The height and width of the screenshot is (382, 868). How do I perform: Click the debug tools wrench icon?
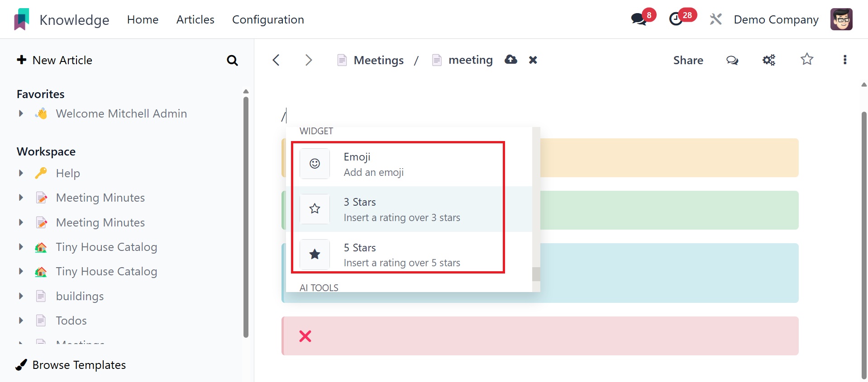point(715,19)
